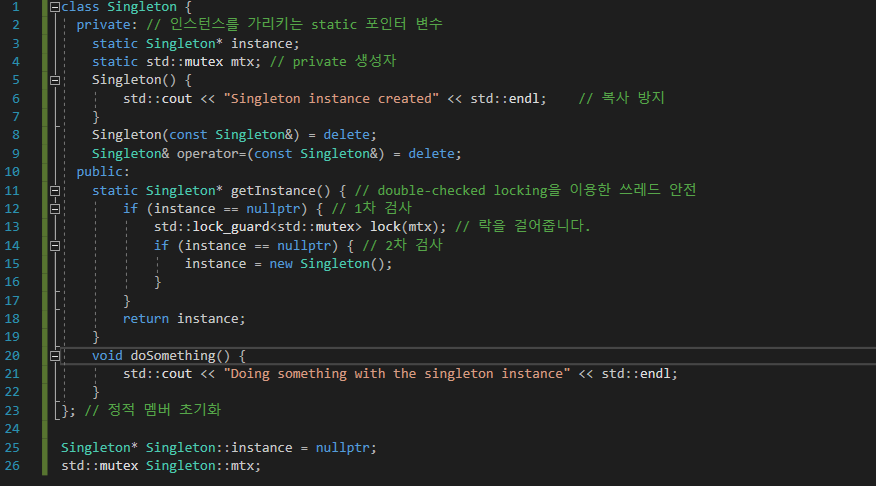Collapse the second nullptr check fold on line 14
The image size is (876, 486).
pos(55,246)
